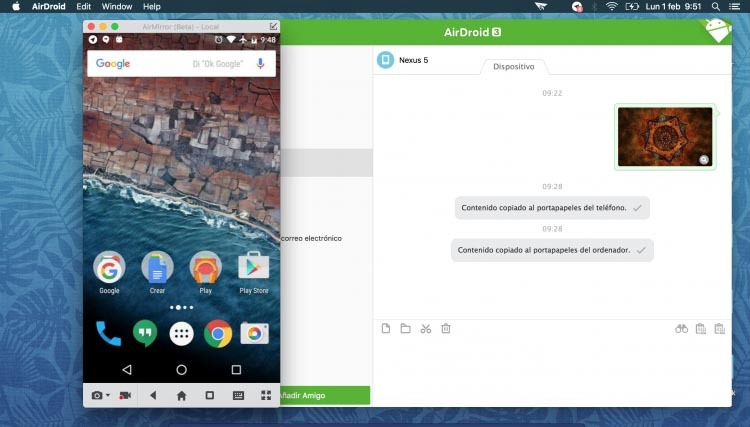The height and width of the screenshot is (427, 750).
Task: Tap the Android recents square button
Action: coord(236,370)
